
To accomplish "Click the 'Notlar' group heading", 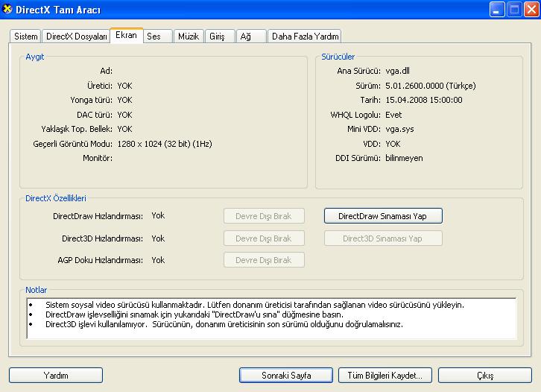I will pyautogui.click(x=37, y=290).
